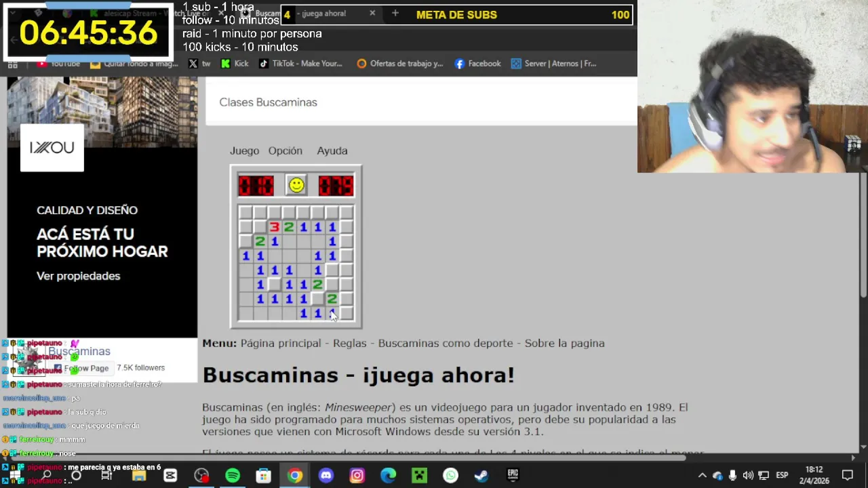
Task: Click the Minesweeper red timer display
Action: coord(336,185)
